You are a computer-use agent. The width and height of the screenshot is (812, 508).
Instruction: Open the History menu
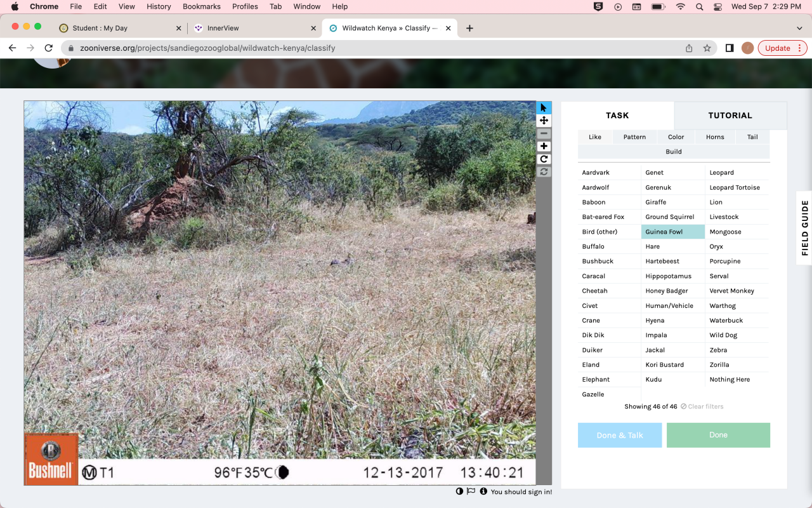pos(159,6)
